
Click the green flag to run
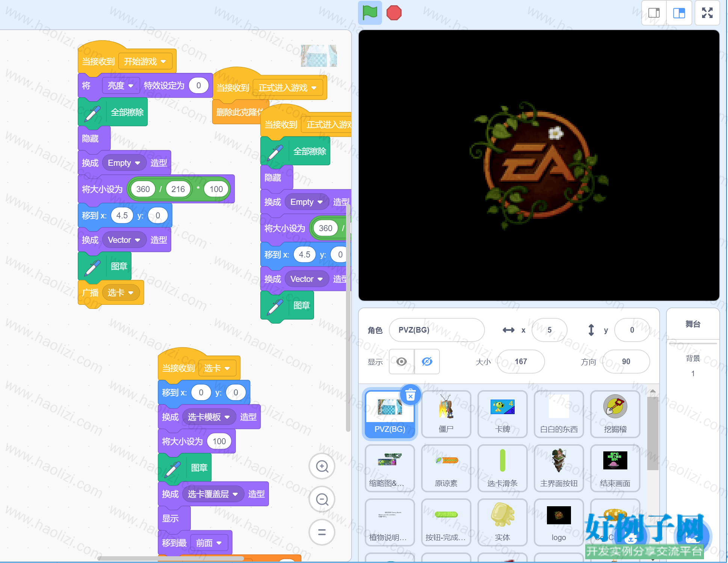370,13
